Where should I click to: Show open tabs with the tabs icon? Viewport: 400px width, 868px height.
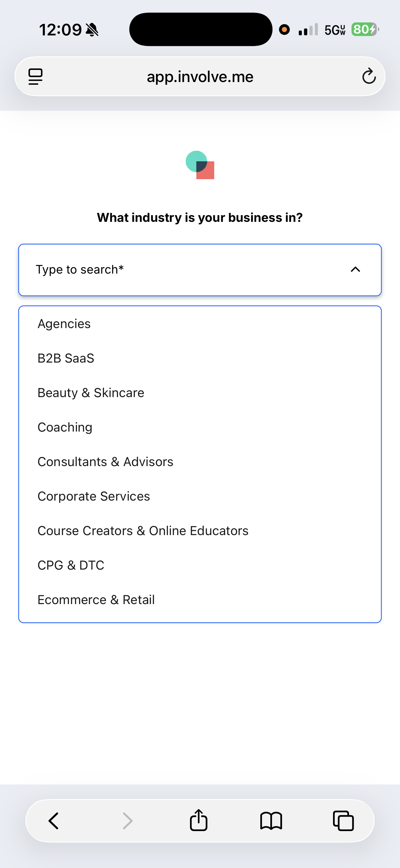click(x=343, y=820)
